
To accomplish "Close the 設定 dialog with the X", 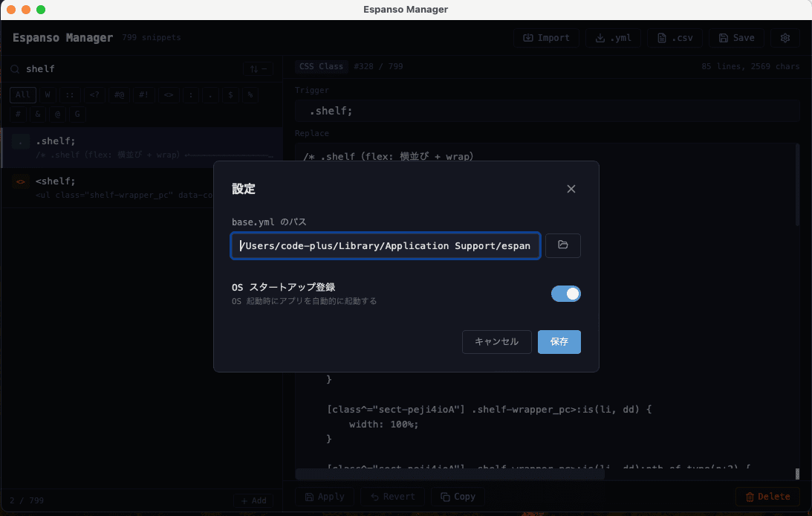I will 571,189.
